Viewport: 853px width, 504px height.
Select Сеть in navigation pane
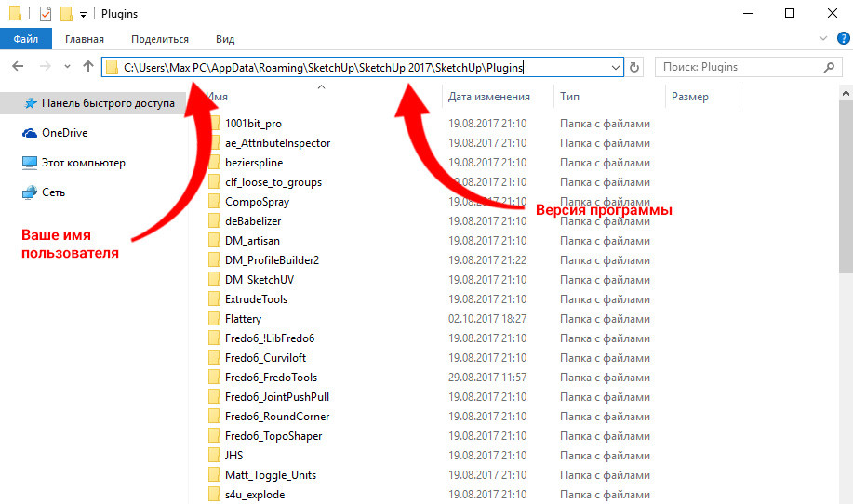[x=43, y=192]
